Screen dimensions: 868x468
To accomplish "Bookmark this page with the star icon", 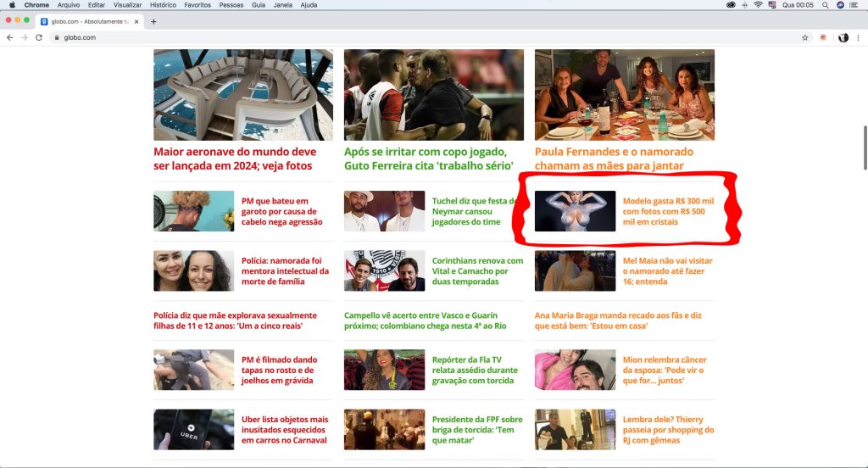I will [x=805, y=37].
